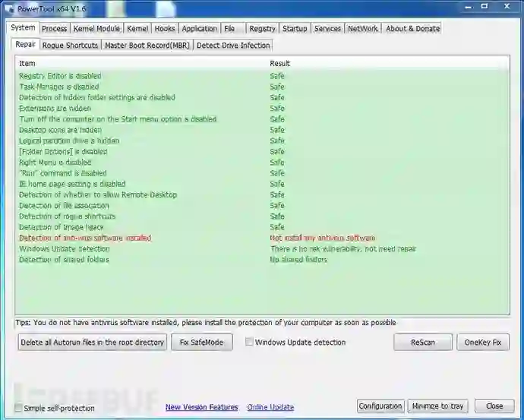Click 'There is no risk vulnerability' result

coord(343,249)
